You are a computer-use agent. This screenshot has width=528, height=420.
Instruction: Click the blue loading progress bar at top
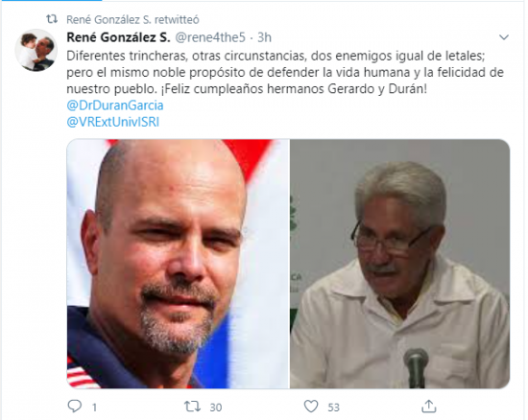pos(51,0)
